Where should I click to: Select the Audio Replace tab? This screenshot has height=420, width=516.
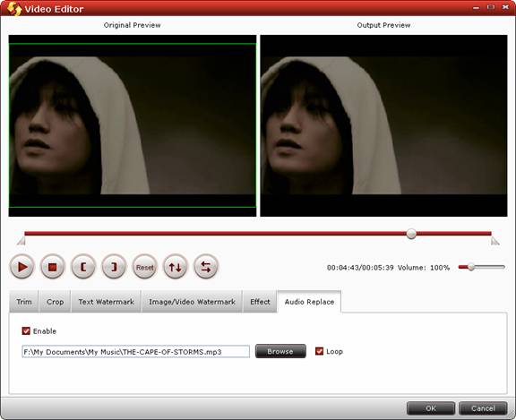(309, 301)
